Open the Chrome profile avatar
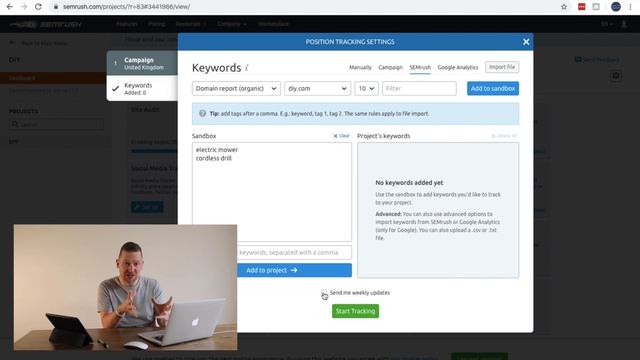Screen dimensions: 640x360 616,7
